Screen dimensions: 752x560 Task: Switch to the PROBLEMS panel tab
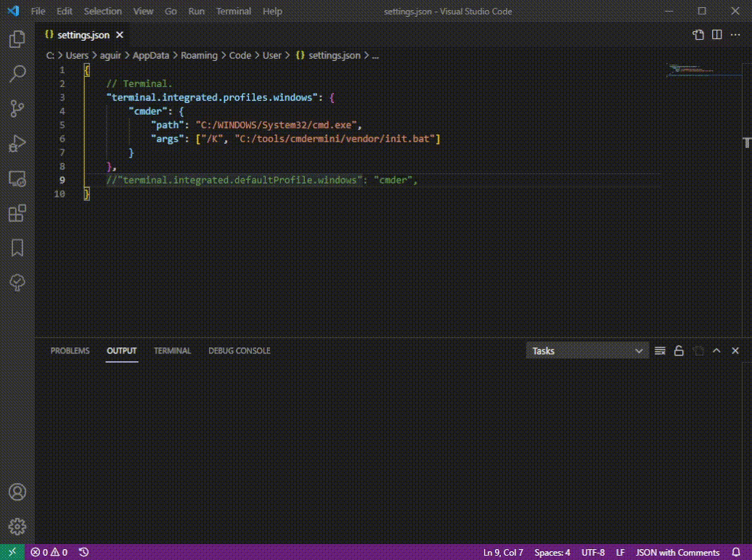pyautogui.click(x=70, y=351)
